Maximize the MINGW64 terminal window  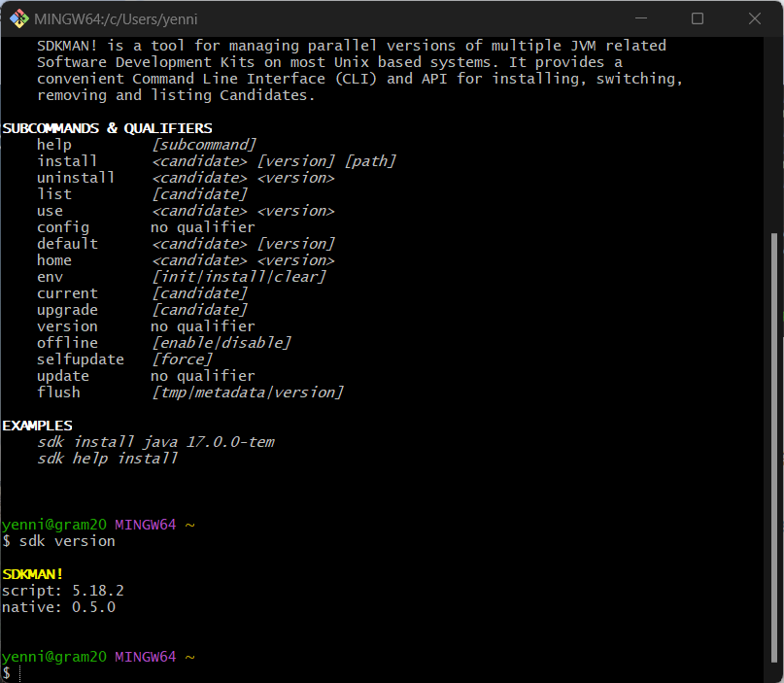[x=698, y=18]
